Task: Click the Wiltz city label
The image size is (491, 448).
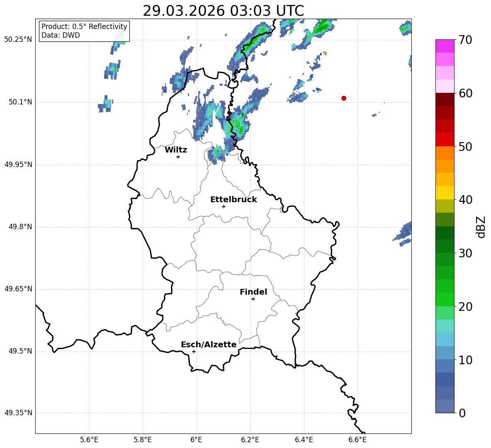Action: tap(176, 150)
